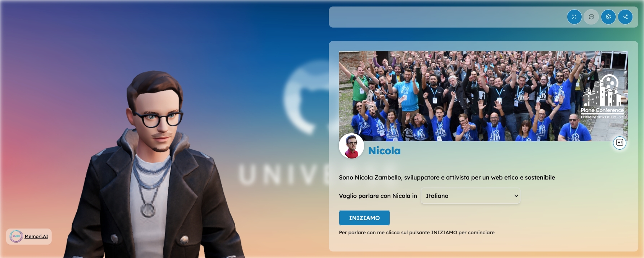
Task: Follow the Memori.AI link text
Action: (36, 237)
